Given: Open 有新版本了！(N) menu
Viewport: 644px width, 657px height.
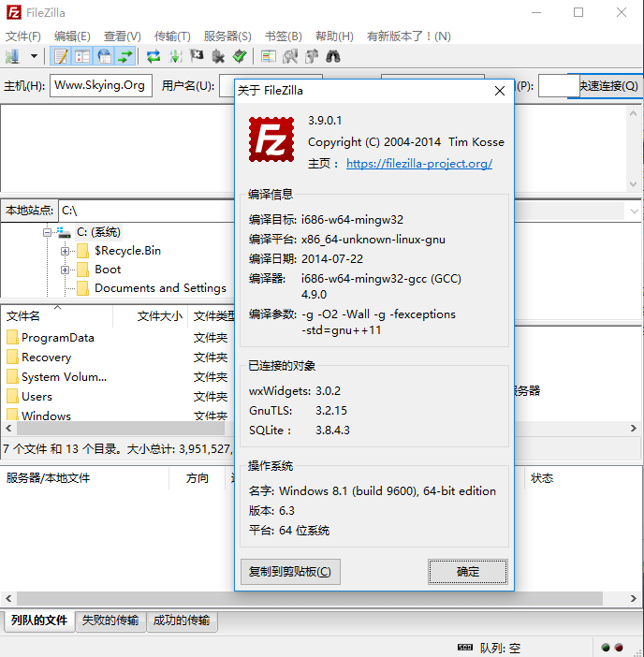Looking at the screenshot, I should tap(408, 36).
